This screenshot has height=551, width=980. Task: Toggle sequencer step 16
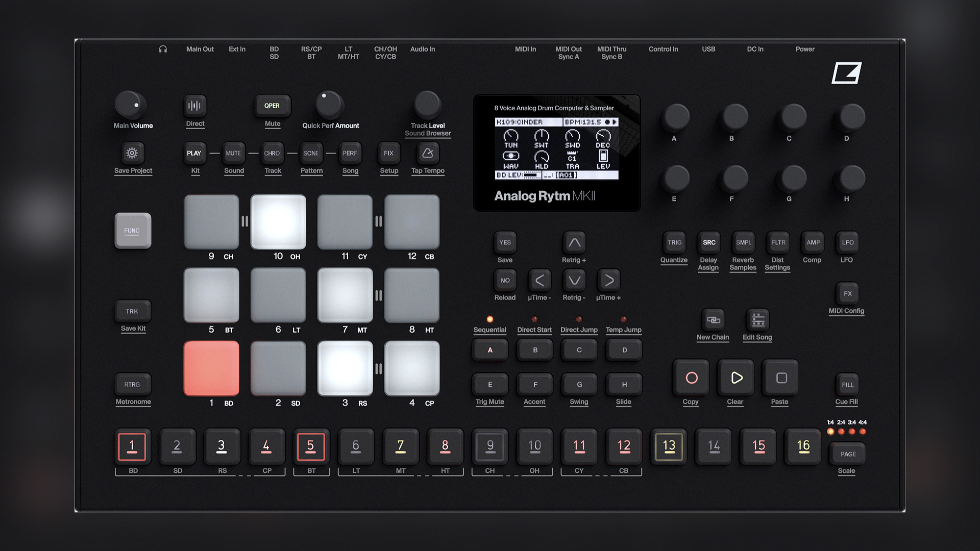point(803,446)
